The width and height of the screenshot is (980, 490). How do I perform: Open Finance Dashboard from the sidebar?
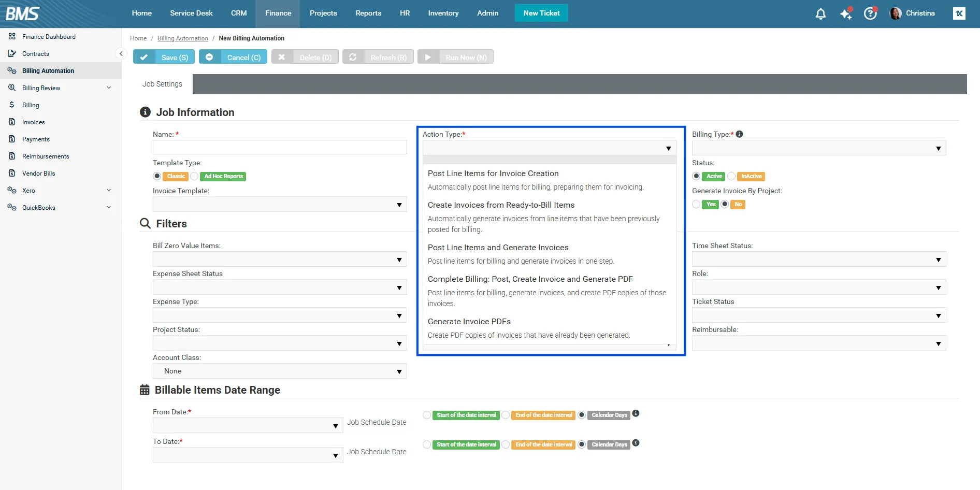(49, 37)
